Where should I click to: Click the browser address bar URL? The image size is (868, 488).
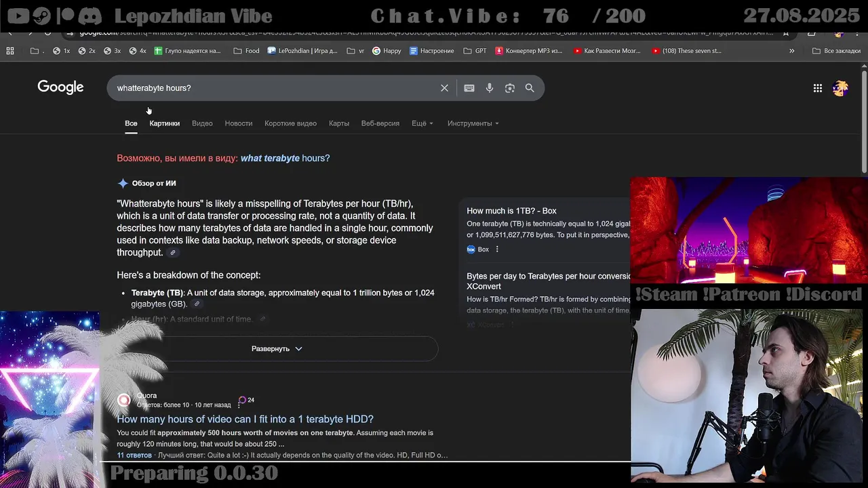(x=426, y=33)
